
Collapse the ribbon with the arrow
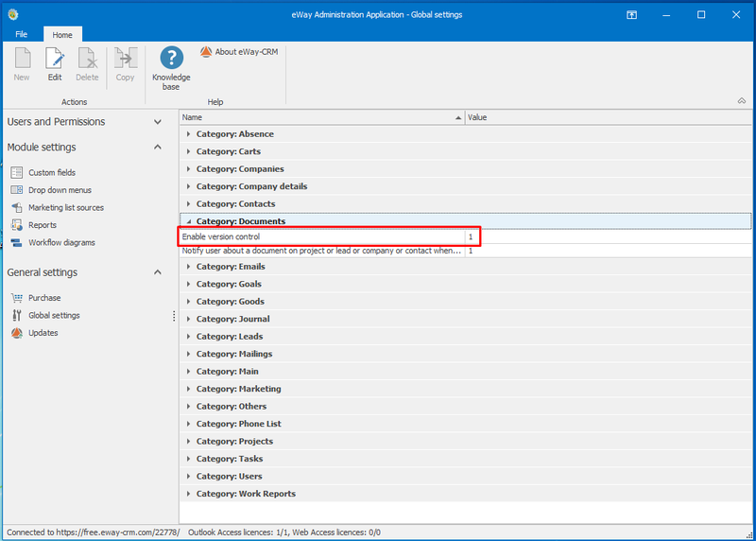pos(742,101)
